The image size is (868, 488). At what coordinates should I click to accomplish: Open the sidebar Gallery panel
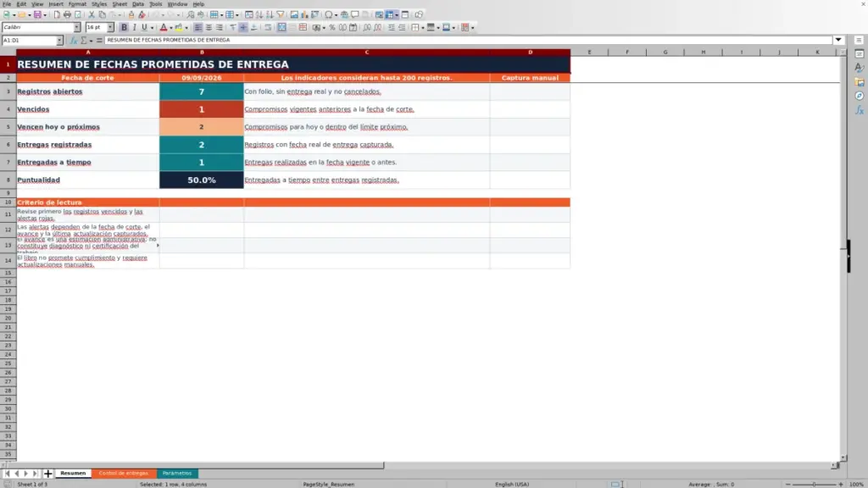coord(860,82)
